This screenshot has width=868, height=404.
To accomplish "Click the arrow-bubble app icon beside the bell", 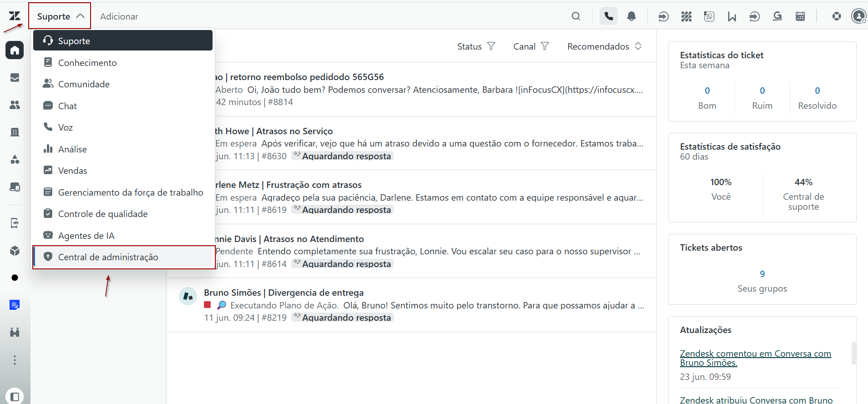I will tap(664, 17).
